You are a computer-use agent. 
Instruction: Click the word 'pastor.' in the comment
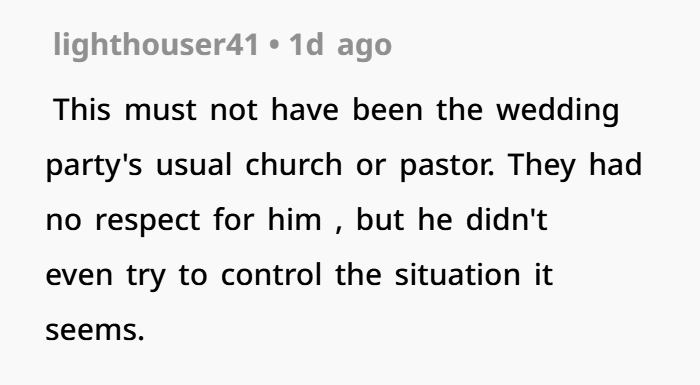tap(446, 166)
